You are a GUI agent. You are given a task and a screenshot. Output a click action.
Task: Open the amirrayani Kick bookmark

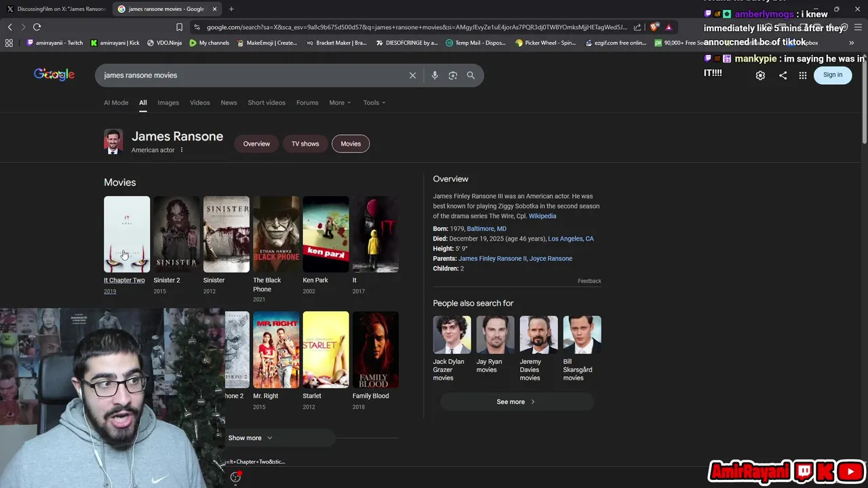coord(115,43)
